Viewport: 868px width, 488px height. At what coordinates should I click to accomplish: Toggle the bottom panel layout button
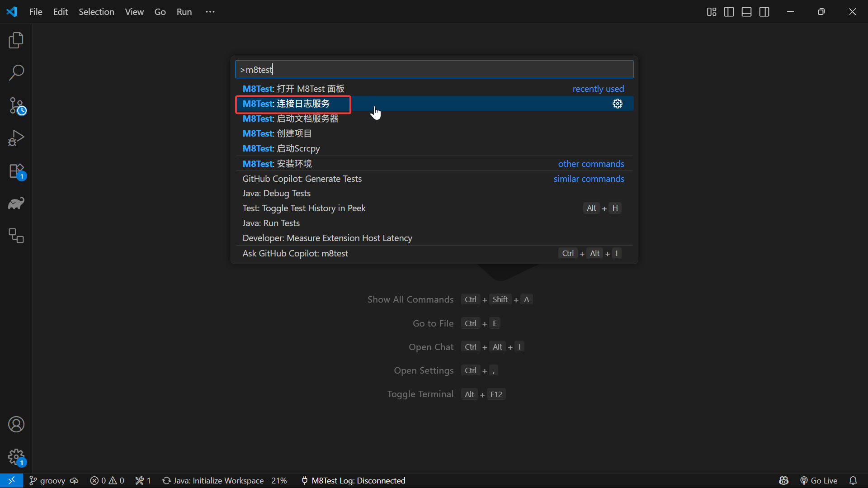746,12
